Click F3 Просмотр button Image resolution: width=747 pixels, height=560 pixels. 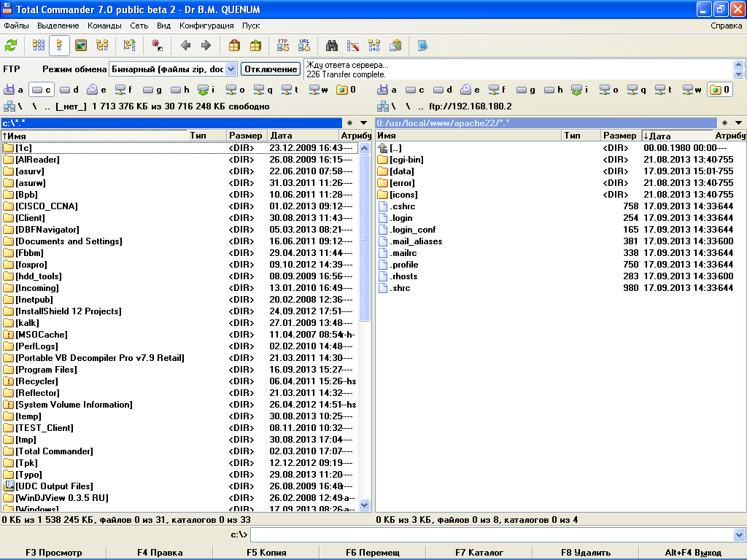click(53, 553)
